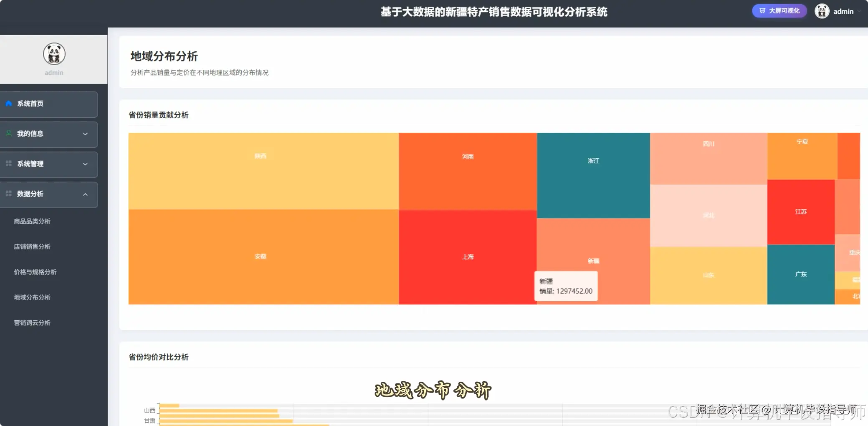Image resolution: width=868 pixels, height=426 pixels.
Task: Go to 系统首页 in sidebar
Action: coord(49,104)
